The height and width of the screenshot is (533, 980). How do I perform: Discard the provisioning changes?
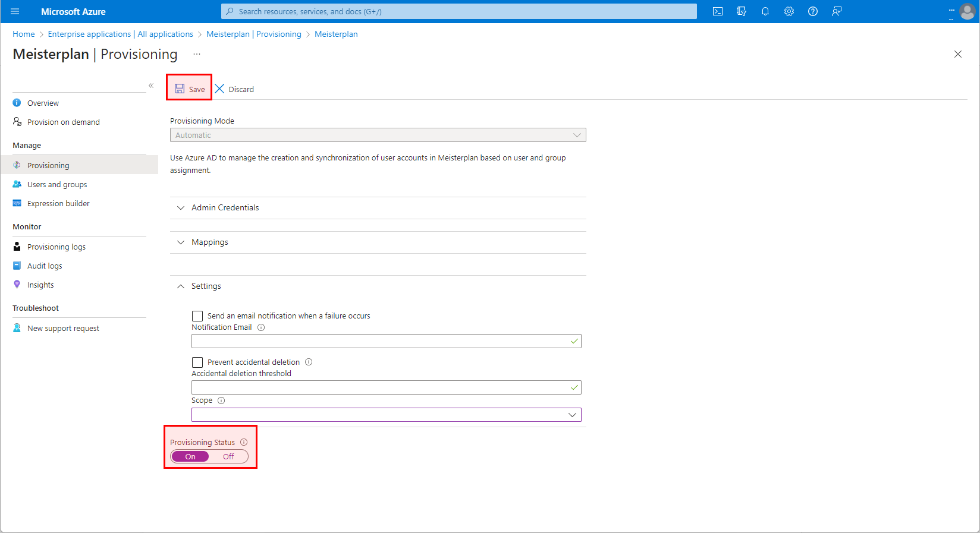(235, 89)
